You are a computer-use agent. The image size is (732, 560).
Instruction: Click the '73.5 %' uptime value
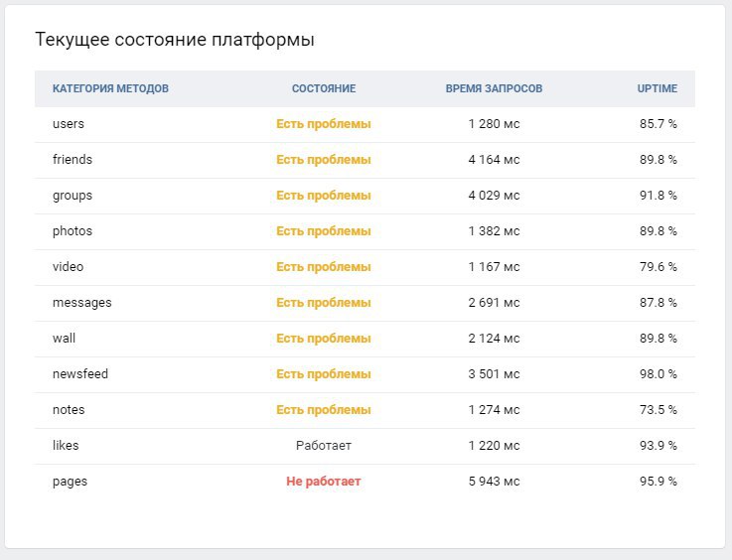(659, 410)
